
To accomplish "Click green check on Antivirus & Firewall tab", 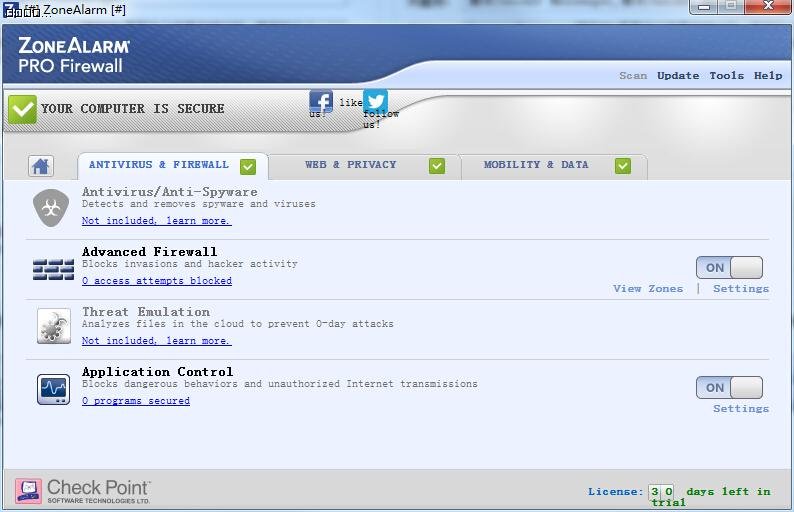I will tap(248, 167).
